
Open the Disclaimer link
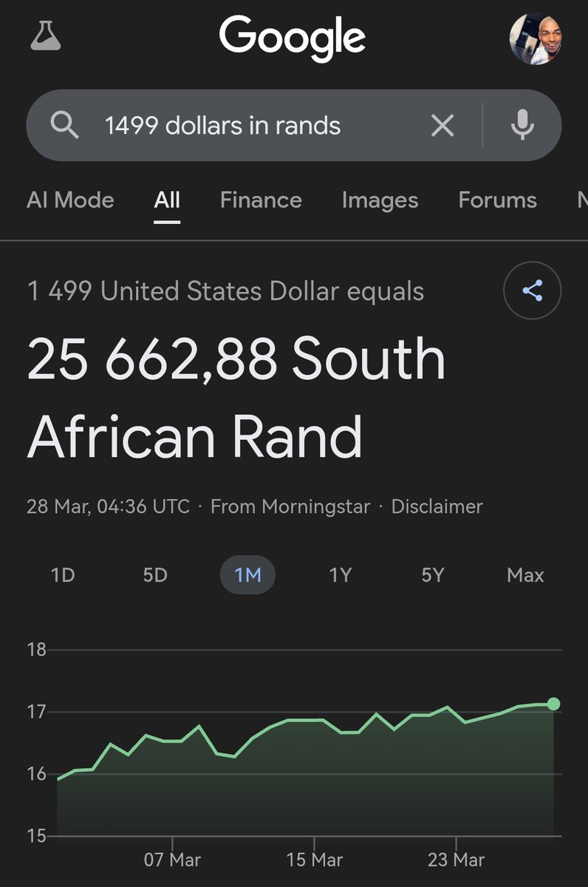click(x=437, y=507)
